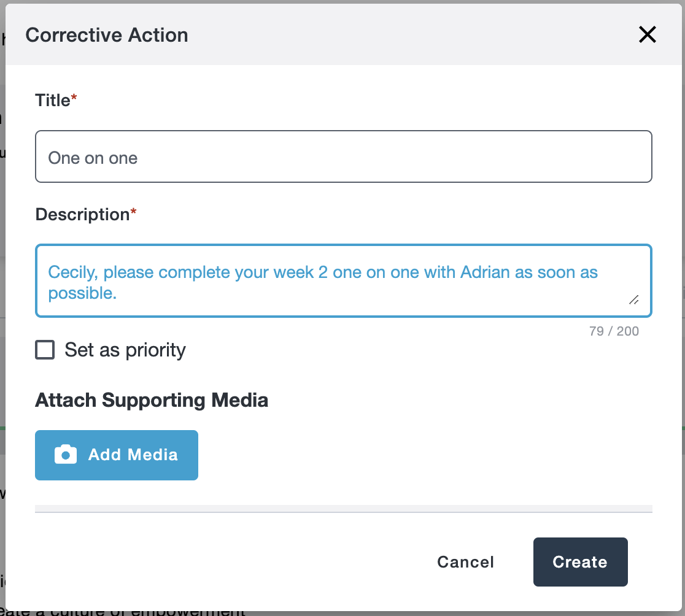Image resolution: width=685 pixels, height=616 pixels.
Task: Click the 79 / 200 character counter
Action: coord(614,331)
